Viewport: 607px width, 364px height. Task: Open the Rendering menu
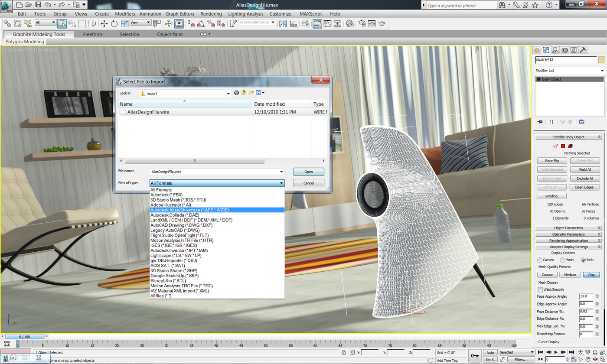tap(211, 14)
